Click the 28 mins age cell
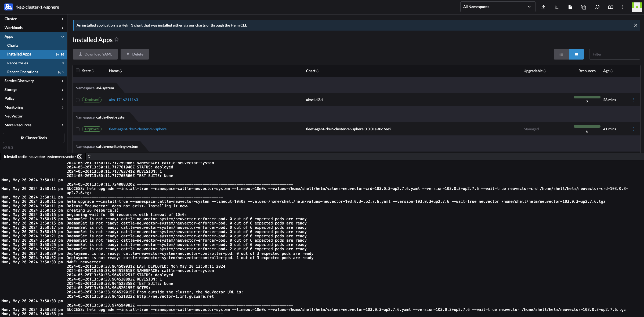The image size is (644, 317). click(x=610, y=100)
